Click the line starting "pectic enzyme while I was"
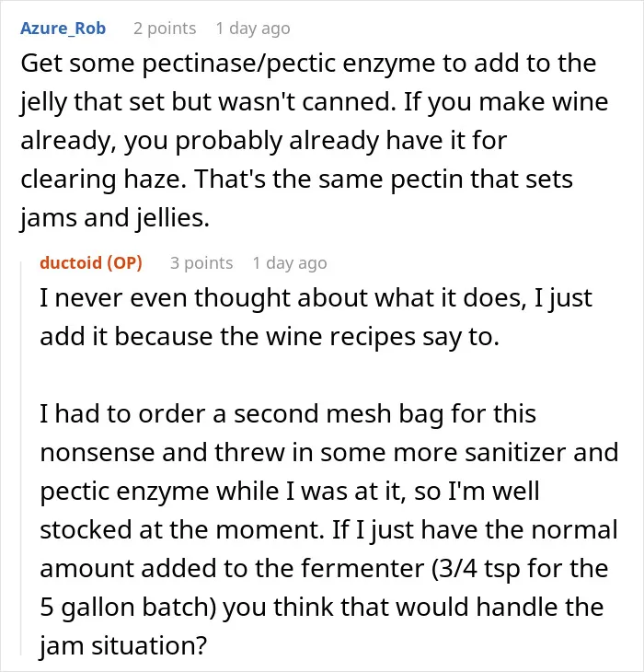644x672 pixels. coord(290,492)
